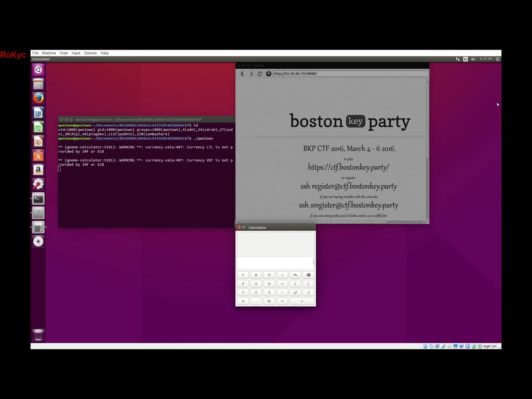The image size is (532, 399).
Task: Open Ubuntu Software Center from the launcher
Action: 38,156
